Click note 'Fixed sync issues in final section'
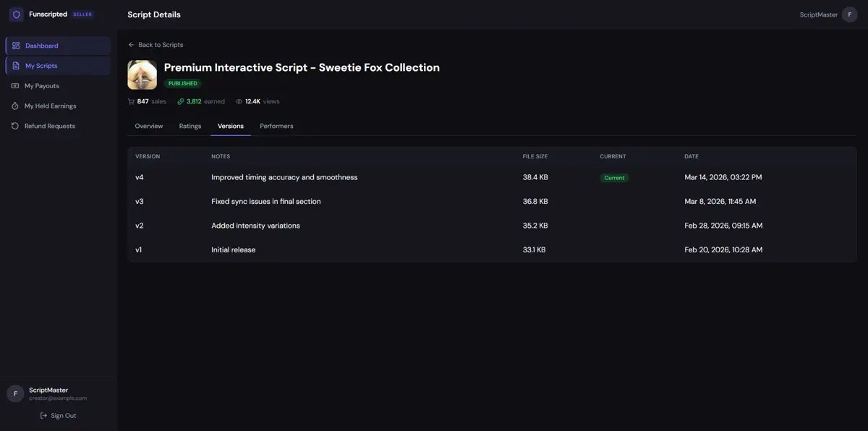Viewport: 868px width, 431px height. (x=266, y=202)
